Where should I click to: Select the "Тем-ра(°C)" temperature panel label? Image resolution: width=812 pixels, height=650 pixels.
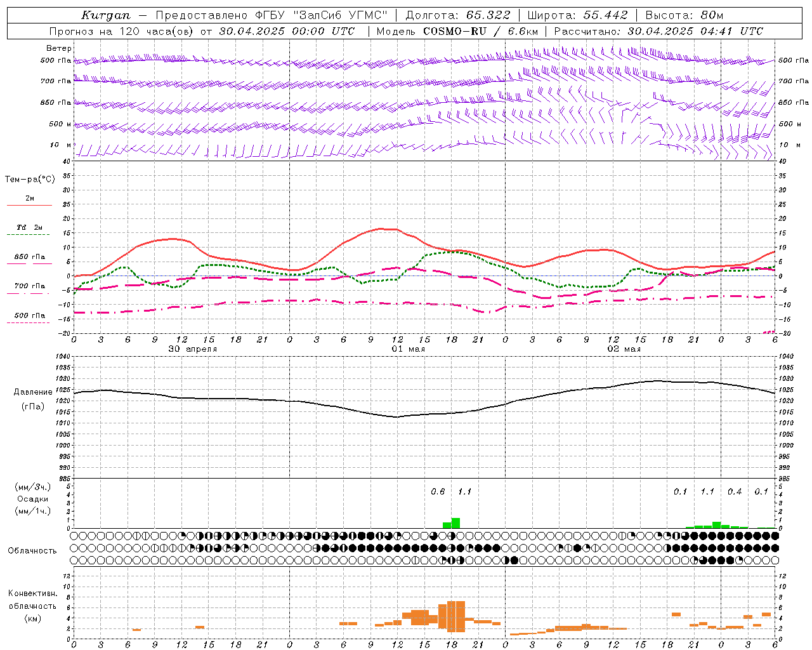click(30, 180)
